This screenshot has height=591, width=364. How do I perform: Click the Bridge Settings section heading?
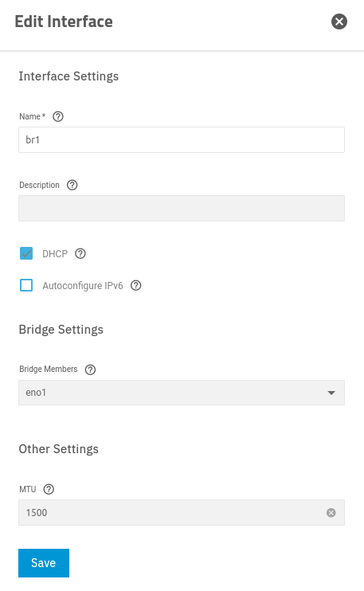click(61, 330)
